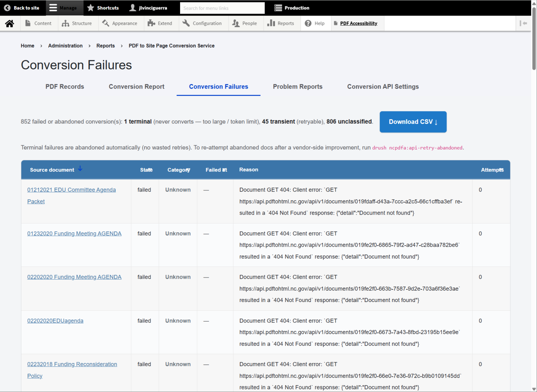The height and width of the screenshot is (392, 537).
Task: Click the reason text containing 019fdaff-d43a
Action: (x=351, y=201)
